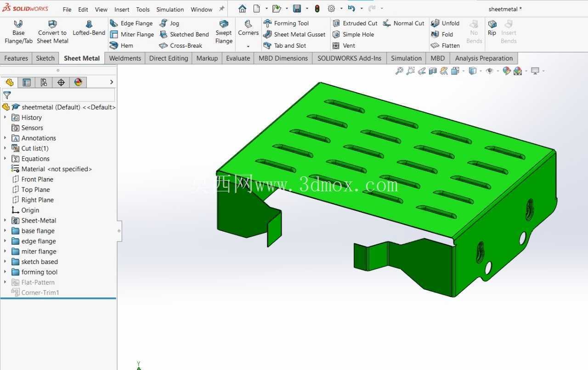588x370 pixels.
Task: Open the Insert menu
Action: tap(122, 9)
